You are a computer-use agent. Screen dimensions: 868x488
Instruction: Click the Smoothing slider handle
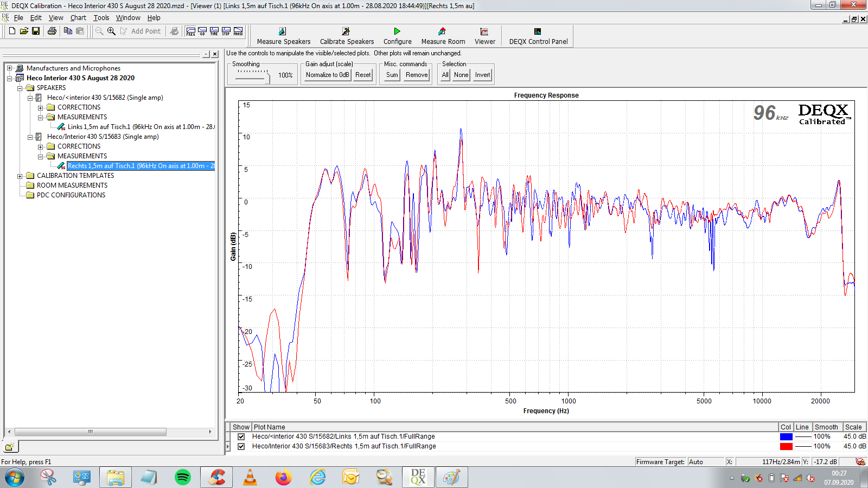click(x=267, y=78)
